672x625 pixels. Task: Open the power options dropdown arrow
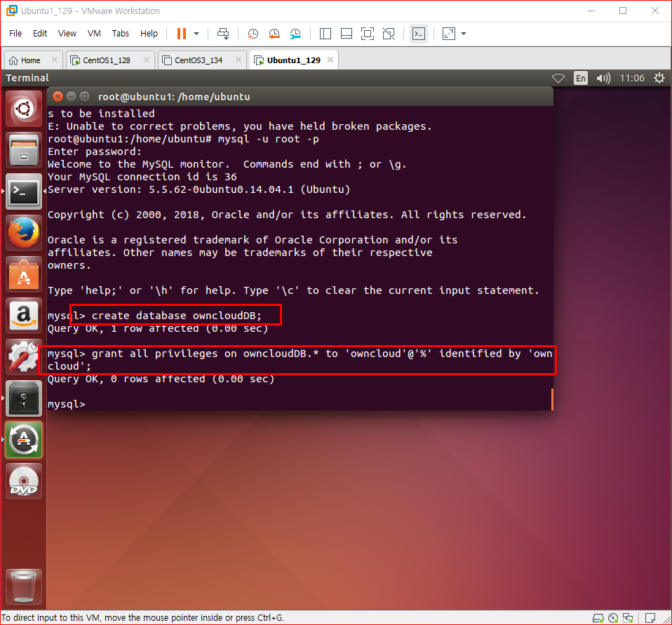196,34
